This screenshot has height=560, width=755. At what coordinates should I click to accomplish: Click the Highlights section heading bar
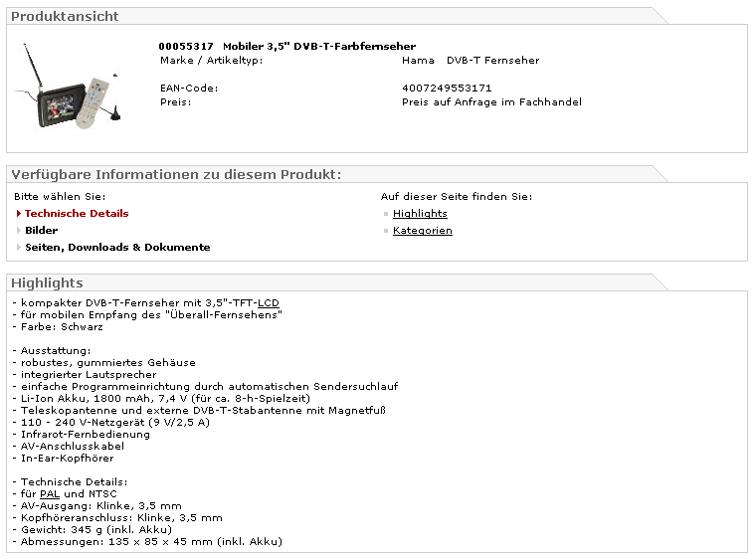47,283
